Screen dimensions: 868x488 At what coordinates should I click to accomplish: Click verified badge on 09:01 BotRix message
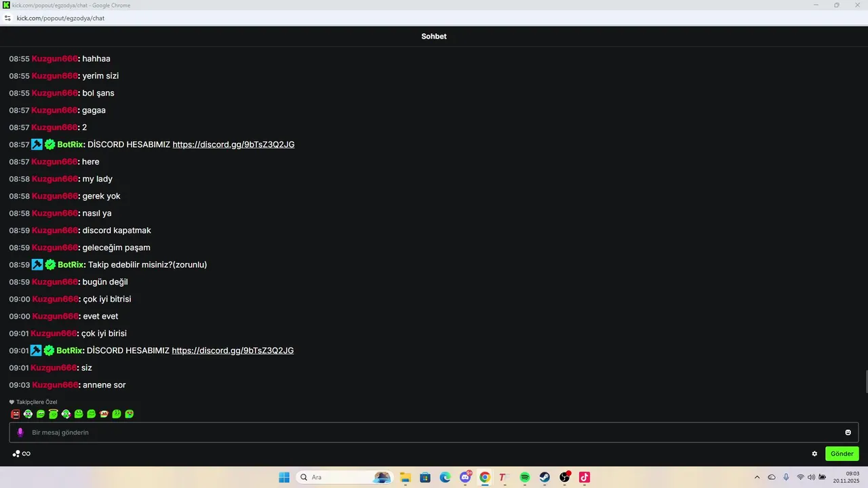(x=49, y=350)
